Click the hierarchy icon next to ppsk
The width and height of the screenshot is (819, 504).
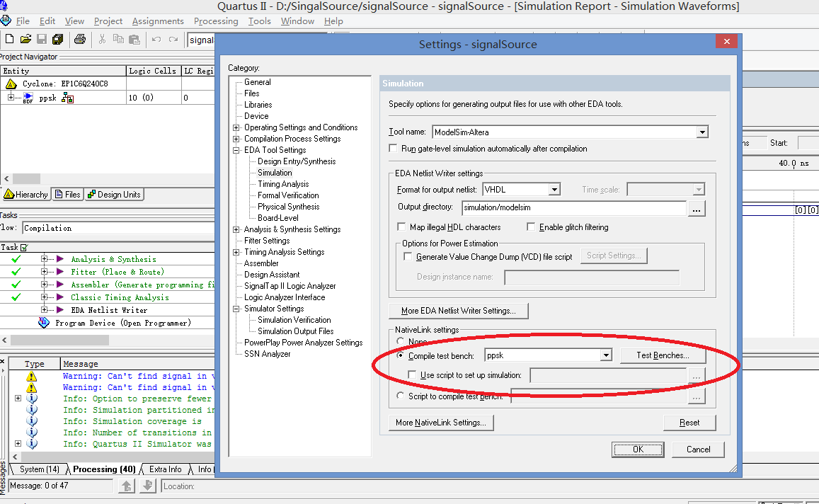(x=67, y=98)
